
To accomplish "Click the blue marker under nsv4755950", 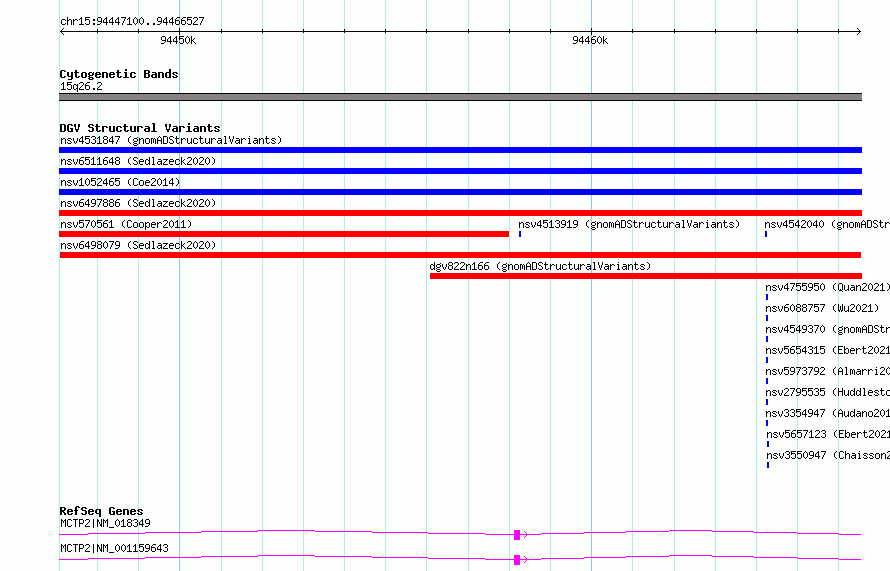I will pyautogui.click(x=767, y=297).
